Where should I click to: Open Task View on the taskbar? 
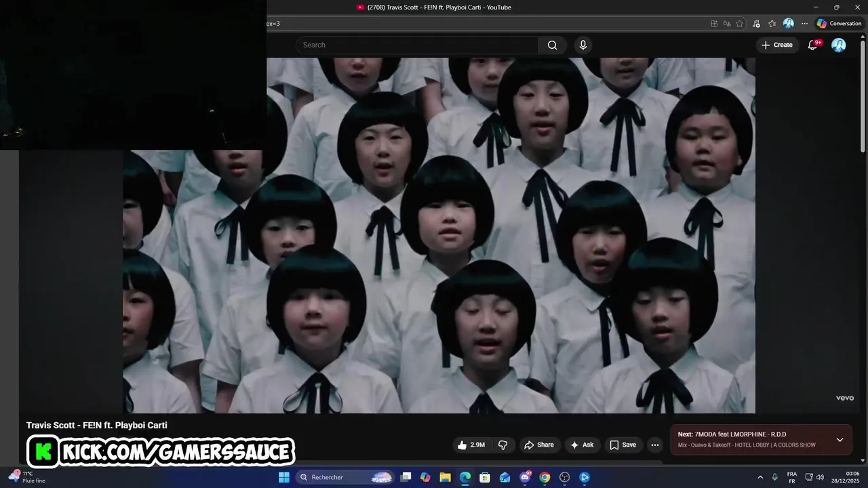pos(406,477)
